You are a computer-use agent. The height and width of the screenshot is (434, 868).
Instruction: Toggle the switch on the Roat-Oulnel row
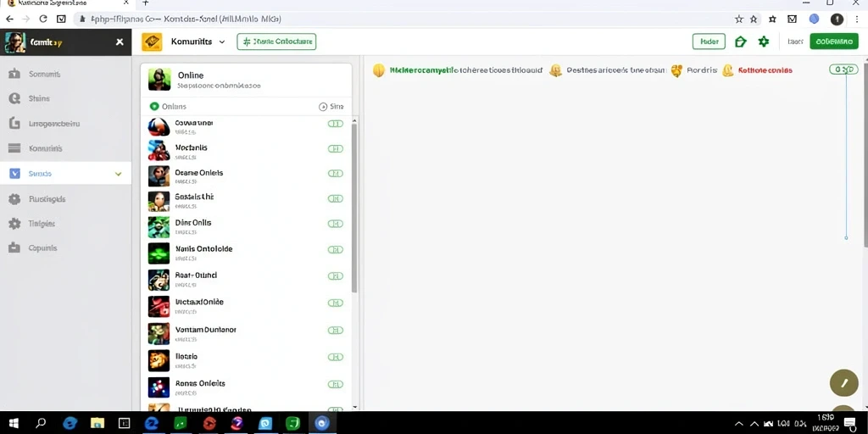(x=336, y=275)
